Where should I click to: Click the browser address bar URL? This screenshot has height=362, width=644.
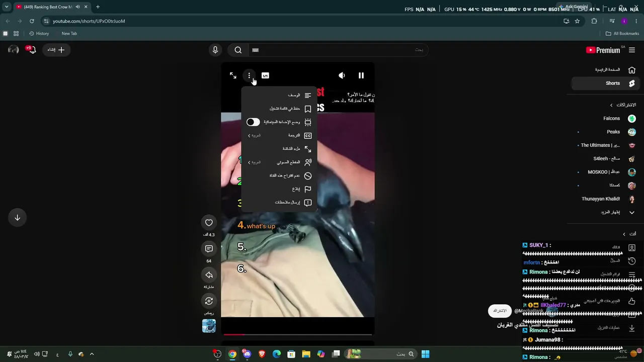coord(89,21)
